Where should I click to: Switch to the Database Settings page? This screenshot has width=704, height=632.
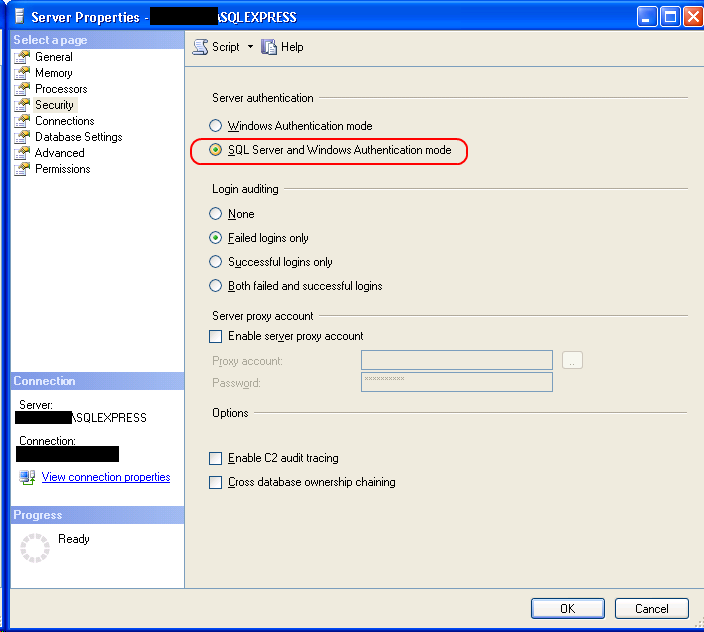79,137
